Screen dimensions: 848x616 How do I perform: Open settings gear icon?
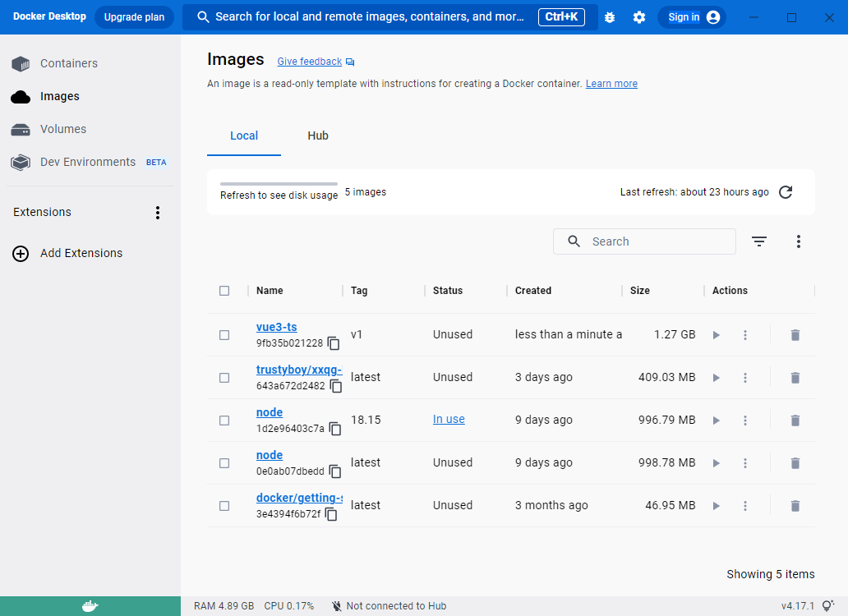coord(639,17)
